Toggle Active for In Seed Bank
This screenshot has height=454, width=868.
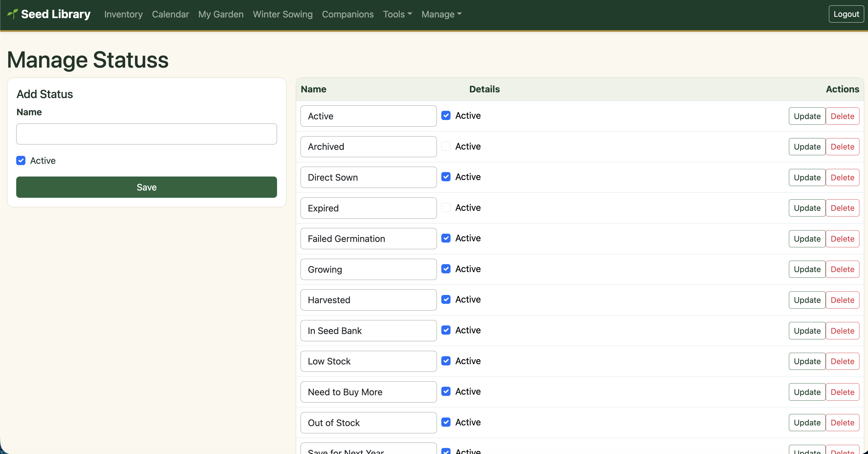point(446,330)
